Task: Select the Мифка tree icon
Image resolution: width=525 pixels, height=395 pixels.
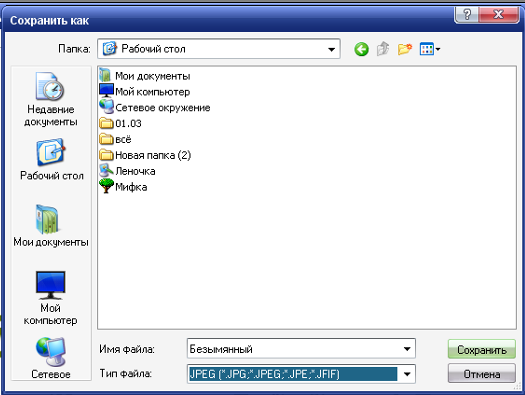Action: [x=106, y=186]
